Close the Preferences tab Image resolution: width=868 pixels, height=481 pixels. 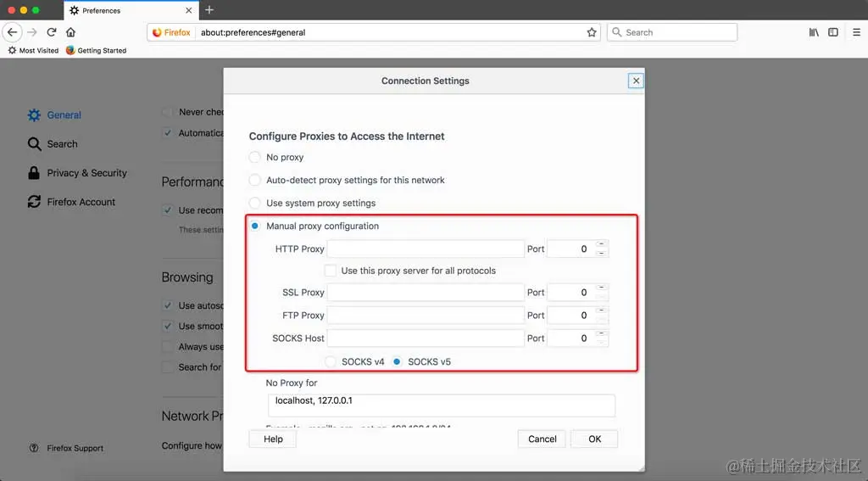click(x=189, y=10)
